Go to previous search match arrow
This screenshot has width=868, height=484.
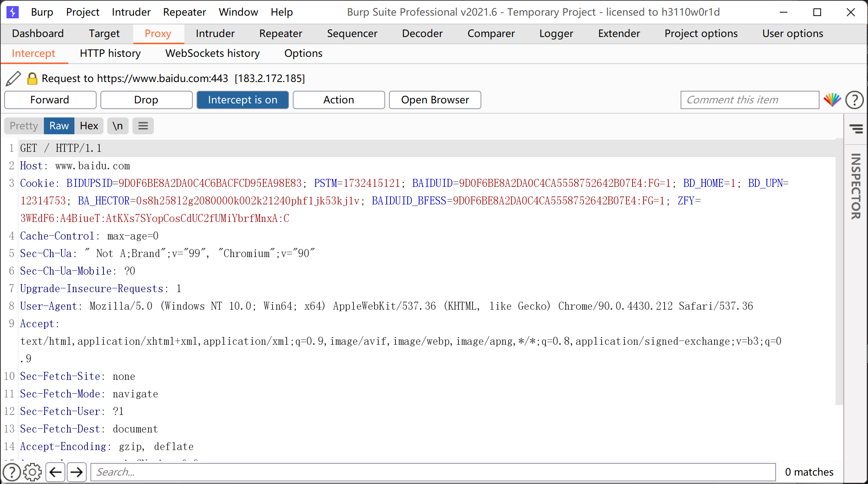(x=55, y=472)
